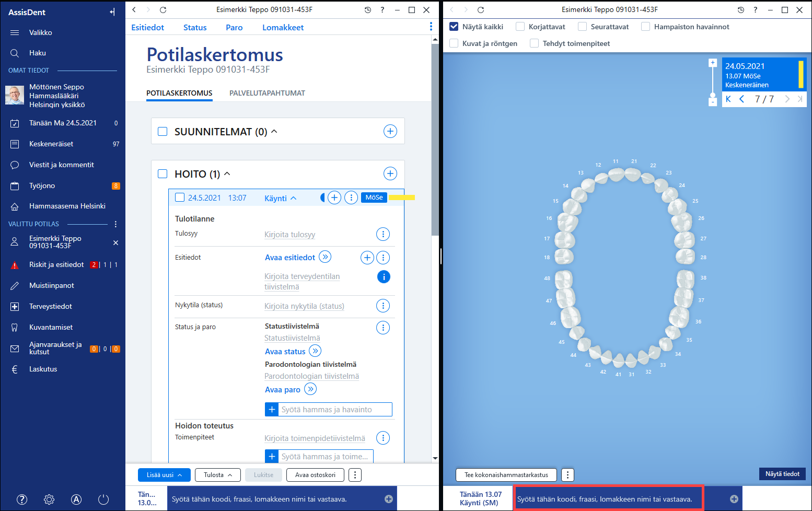Open Tulosta dropdown button
The width and height of the screenshot is (812, 511).
(x=218, y=475)
